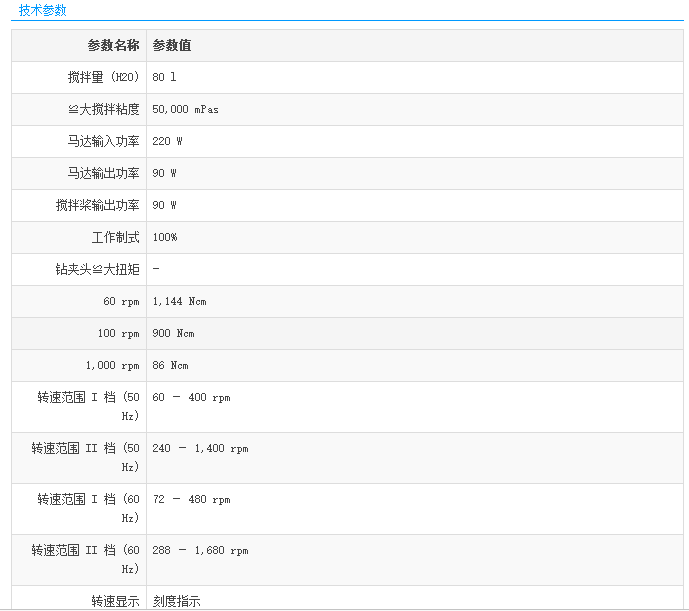This screenshot has width=689, height=611.
Task: Click the 240 - 1,400 rpm range value
Action: click(x=200, y=448)
